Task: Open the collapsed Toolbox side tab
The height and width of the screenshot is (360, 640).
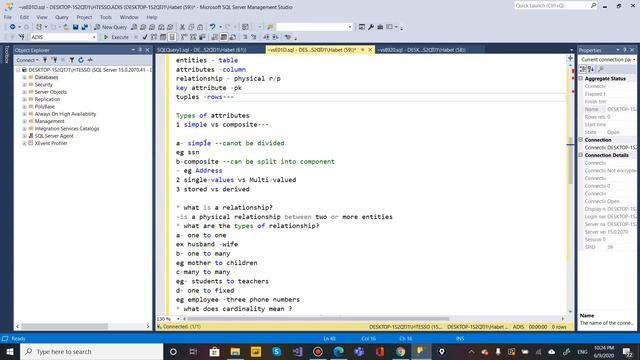Action: (6, 54)
